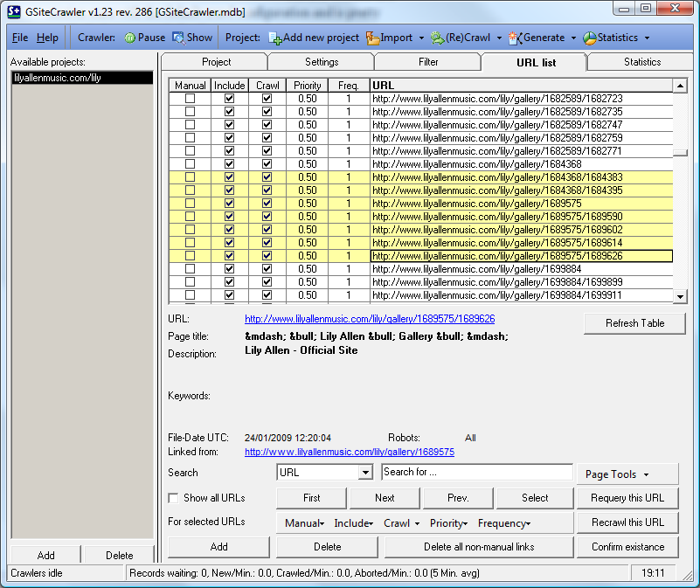Expand the Generate dropdown arrow

point(573,38)
